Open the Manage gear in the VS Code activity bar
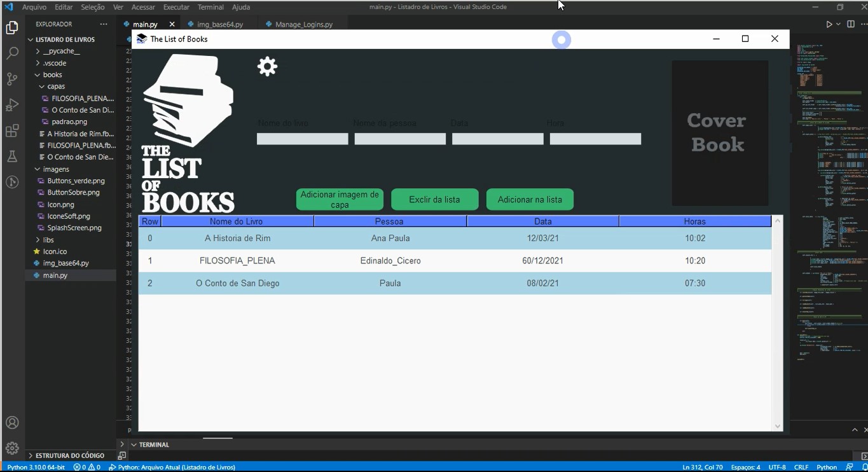Viewport: 868px width, 472px height. (12, 448)
